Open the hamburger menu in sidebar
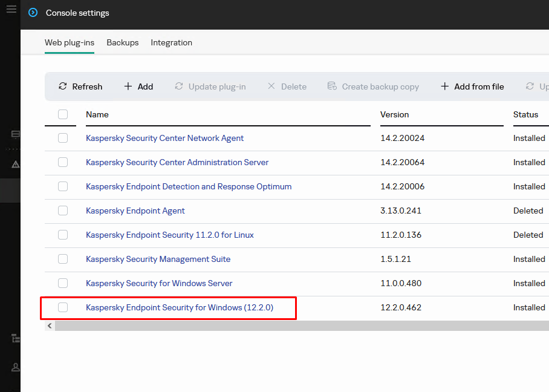549x392 pixels. point(11,10)
